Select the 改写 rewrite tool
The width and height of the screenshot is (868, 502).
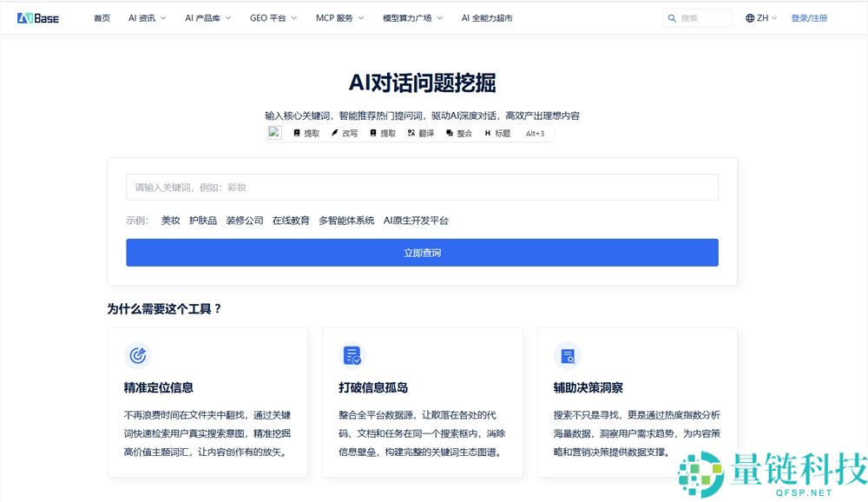click(x=345, y=134)
